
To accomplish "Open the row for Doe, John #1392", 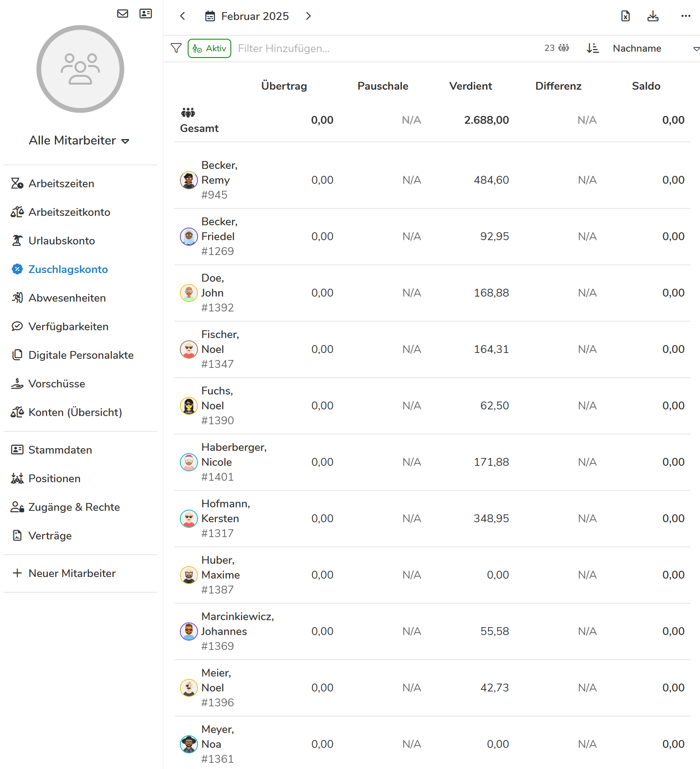I will [x=432, y=293].
